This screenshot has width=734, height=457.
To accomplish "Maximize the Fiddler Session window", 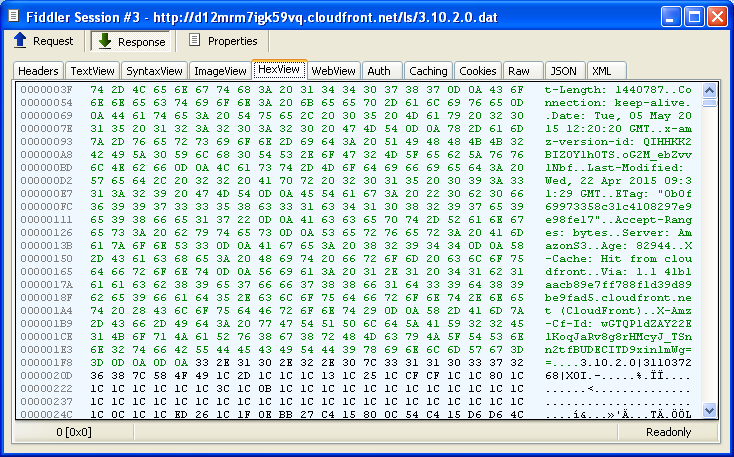I will 694,15.
